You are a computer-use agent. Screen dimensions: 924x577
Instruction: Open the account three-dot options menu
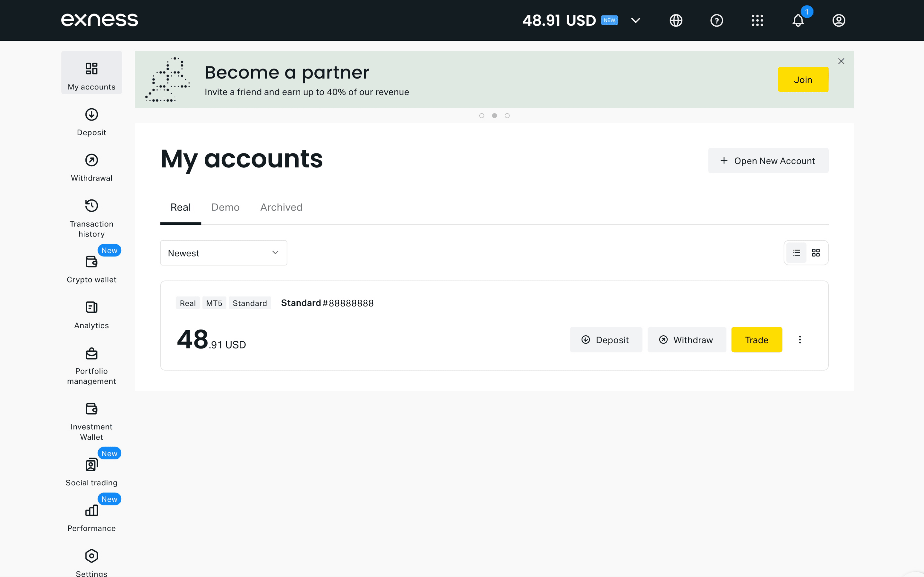(800, 339)
